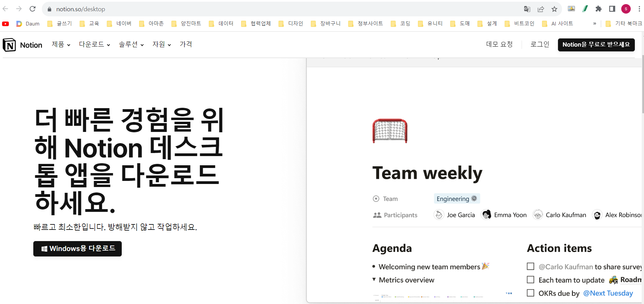
Task: Open the 비트코인 bookmark folder
Action: tap(520, 23)
